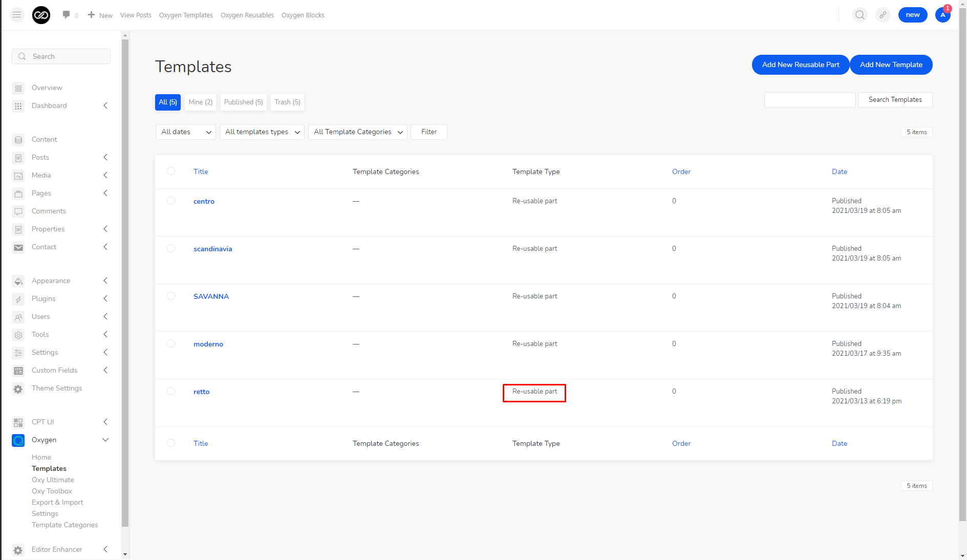Click the link chain icon in top bar
The image size is (967, 560).
(x=883, y=15)
